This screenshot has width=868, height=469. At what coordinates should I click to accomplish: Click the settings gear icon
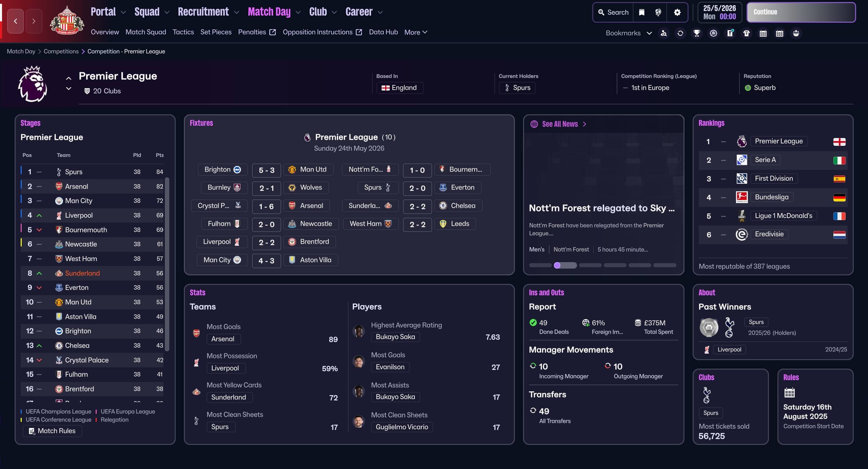pos(677,12)
